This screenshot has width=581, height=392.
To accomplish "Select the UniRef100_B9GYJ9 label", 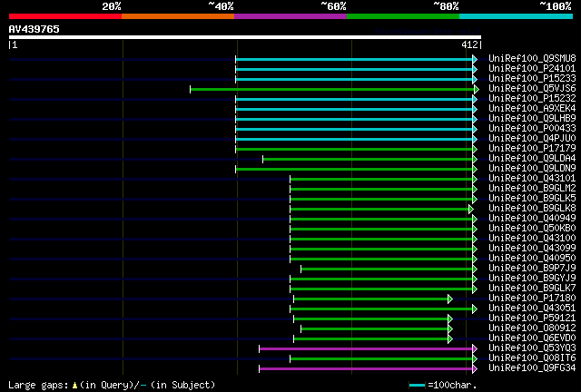I will [x=532, y=279].
